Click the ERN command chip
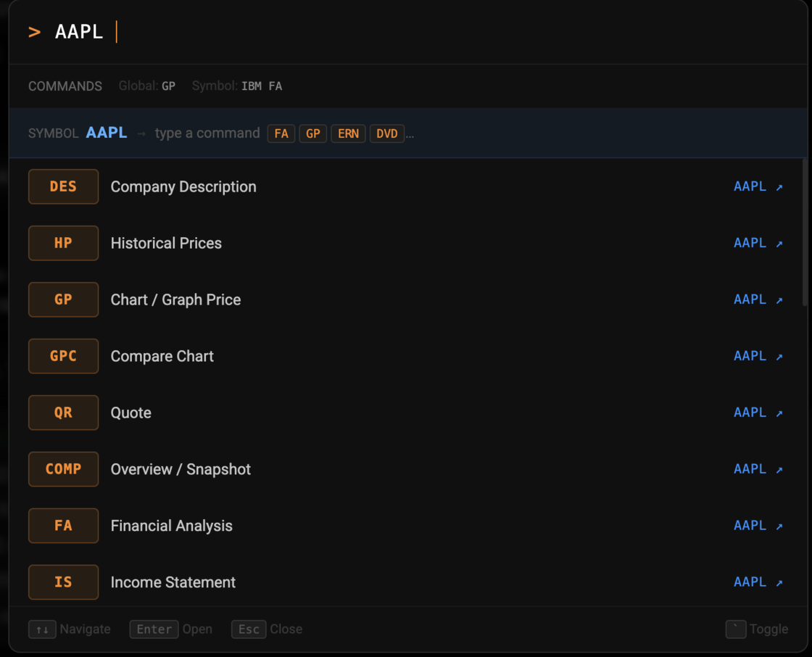 [348, 133]
